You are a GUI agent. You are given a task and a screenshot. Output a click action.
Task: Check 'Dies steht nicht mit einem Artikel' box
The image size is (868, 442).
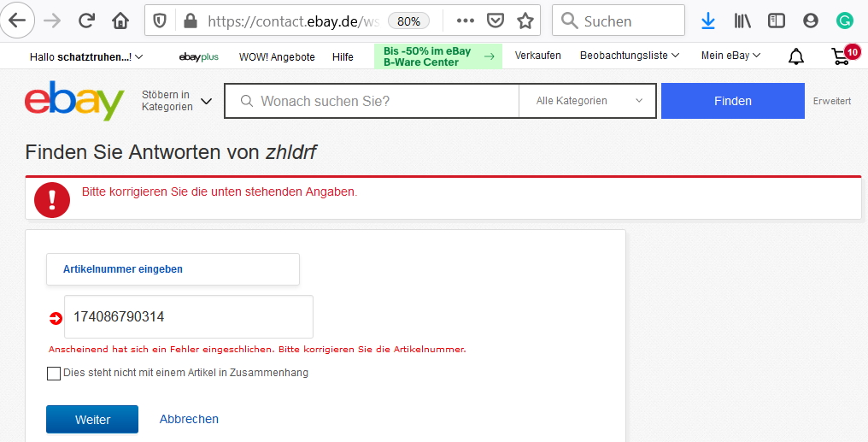54,374
